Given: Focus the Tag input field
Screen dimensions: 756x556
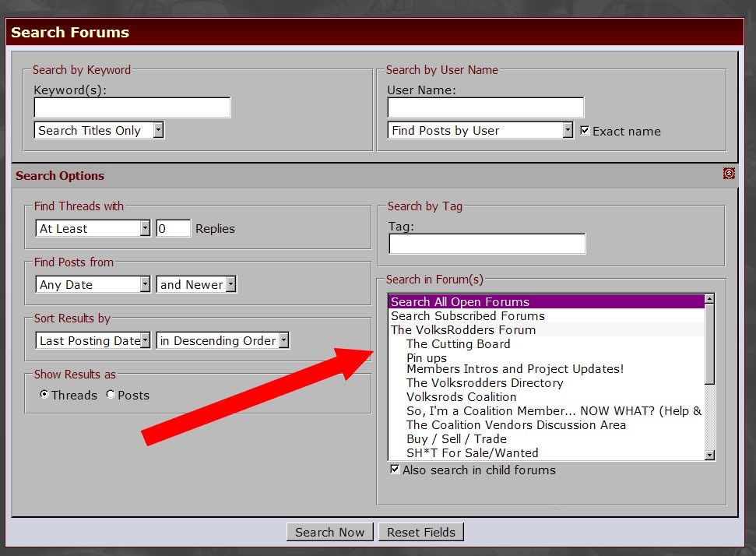Looking at the screenshot, I should (x=487, y=244).
